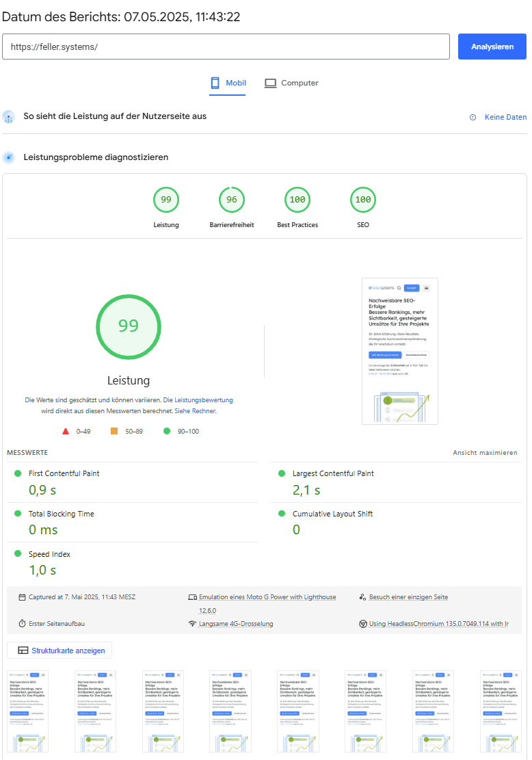Open the fourth filmstrip thumbnail
Viewport: 532px width, 760px height.
pos(230,711)
